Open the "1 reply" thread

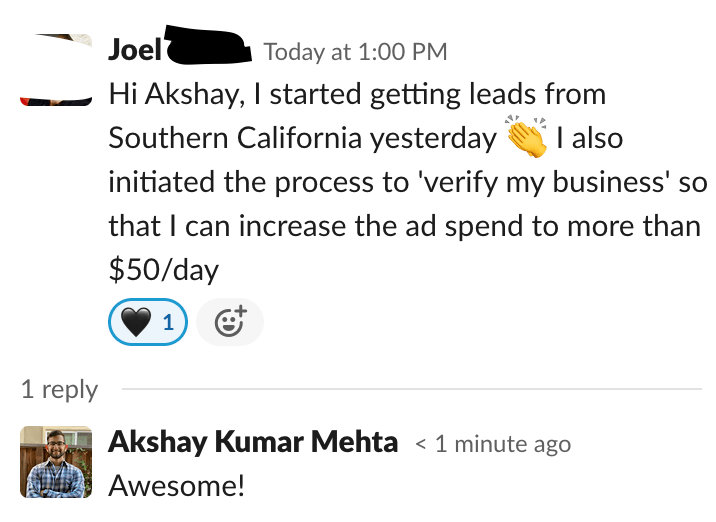[x=60, y=389]
